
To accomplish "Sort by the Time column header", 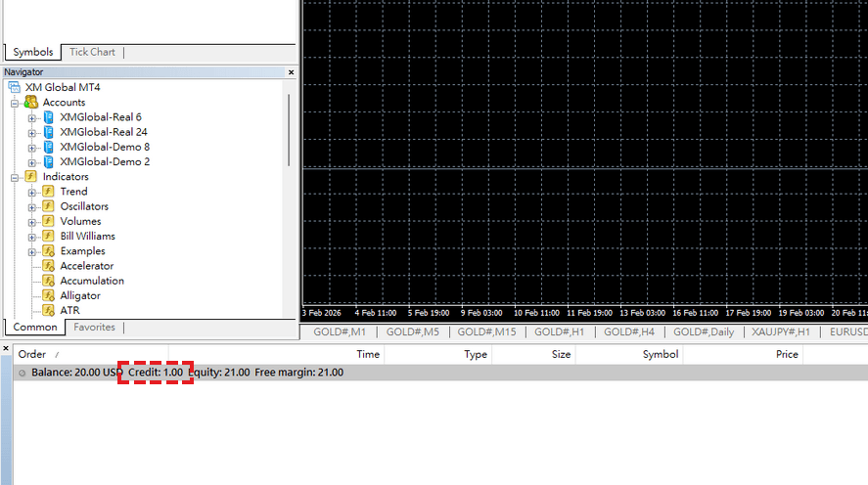I will [x=276, y=355].
